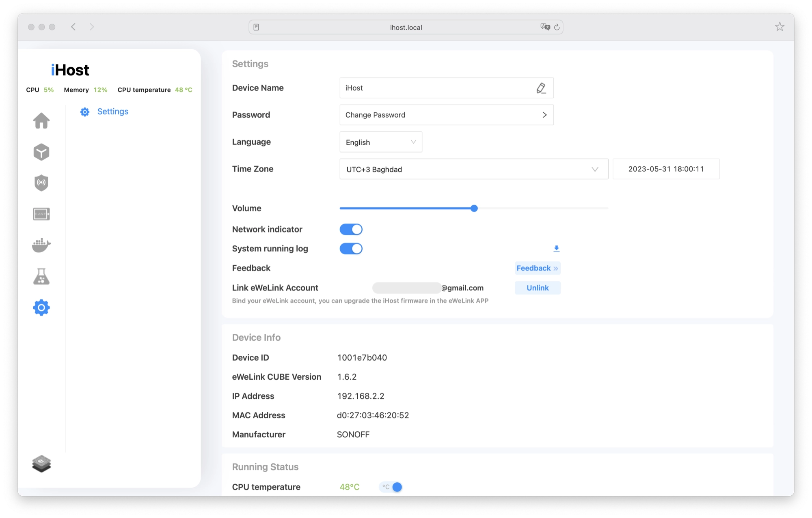This screenshot has width=812, height=518.
Task: Click the Device ID value 1001e7b040
Action: click(362, 358)
